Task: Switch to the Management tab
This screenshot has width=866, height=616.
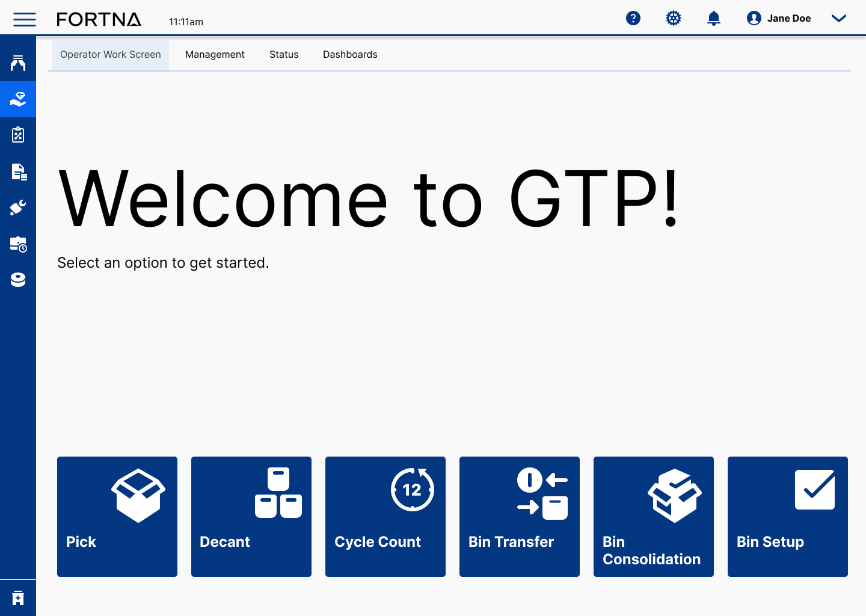Action: [215, 55]
